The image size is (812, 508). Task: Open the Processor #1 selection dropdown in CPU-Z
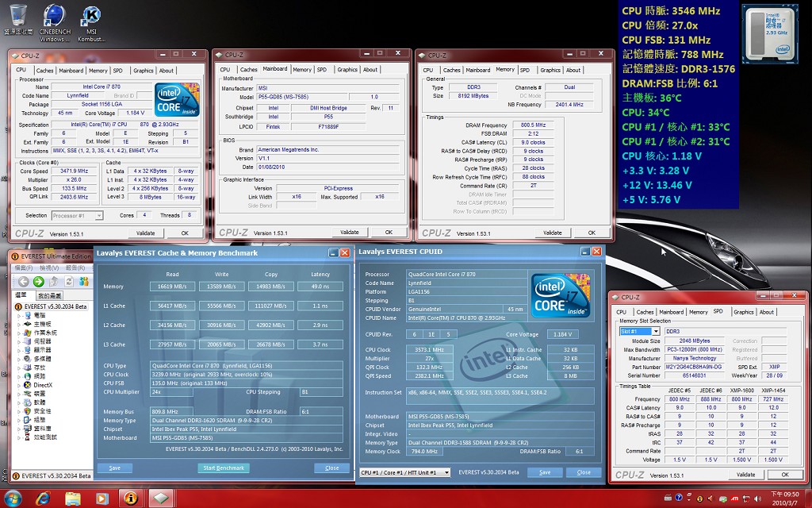tap(99, 216)
